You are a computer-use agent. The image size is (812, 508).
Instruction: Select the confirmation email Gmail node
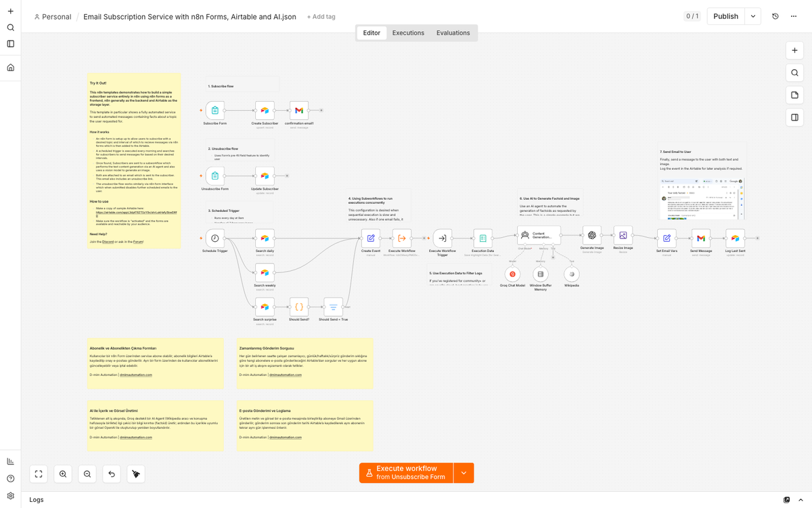tap(298, 110)
